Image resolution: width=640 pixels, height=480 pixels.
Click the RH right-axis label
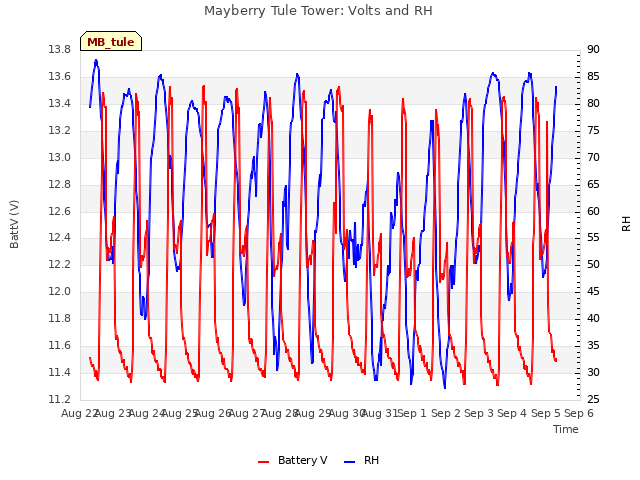(x=626, y=224)
